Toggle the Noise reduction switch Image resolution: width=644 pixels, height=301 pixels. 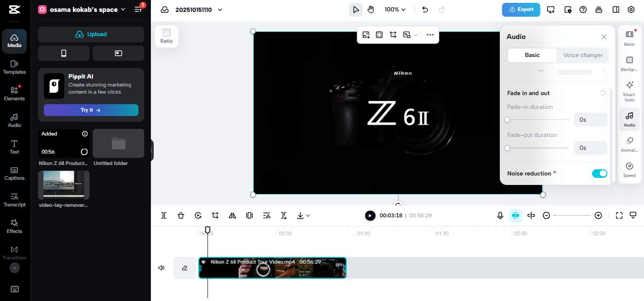pyautogui.click(x=599, y=174)
